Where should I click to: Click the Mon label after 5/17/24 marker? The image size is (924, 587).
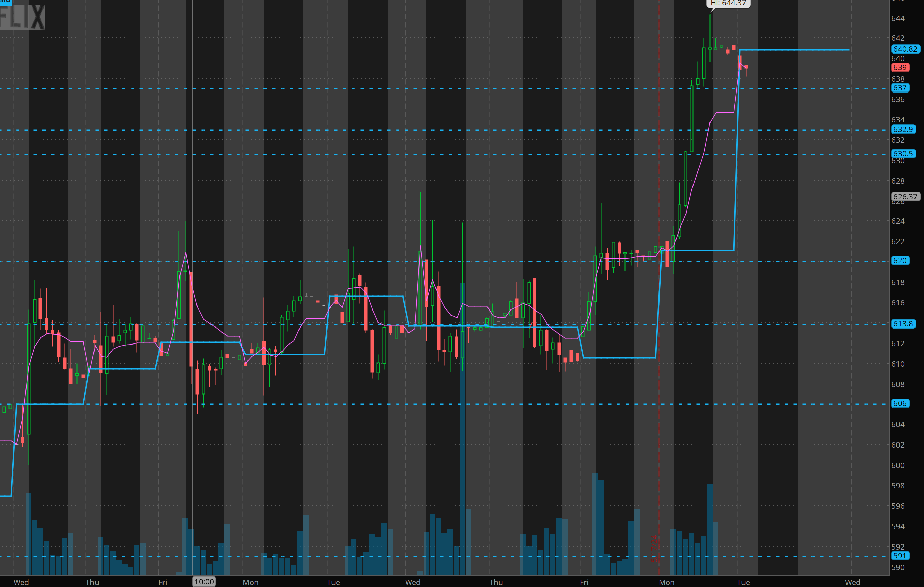tap(667, 582)
